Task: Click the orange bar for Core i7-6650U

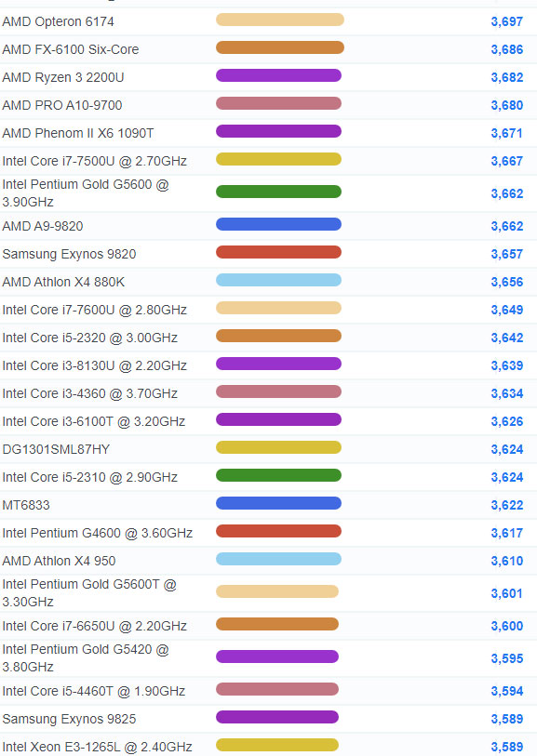Action: click(x=277, y=624)
